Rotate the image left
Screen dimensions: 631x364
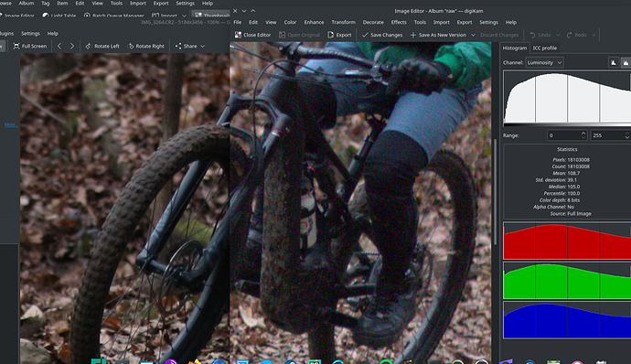[102, 47]
